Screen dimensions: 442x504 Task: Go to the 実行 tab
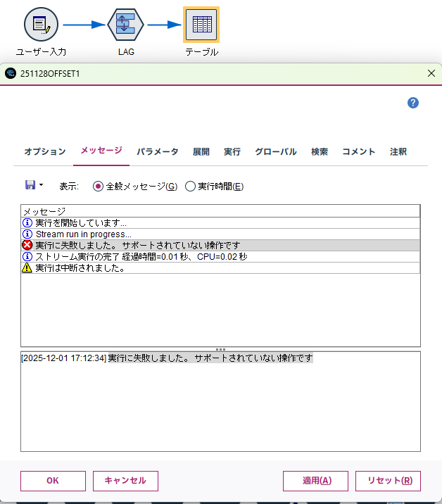point(232,151)
